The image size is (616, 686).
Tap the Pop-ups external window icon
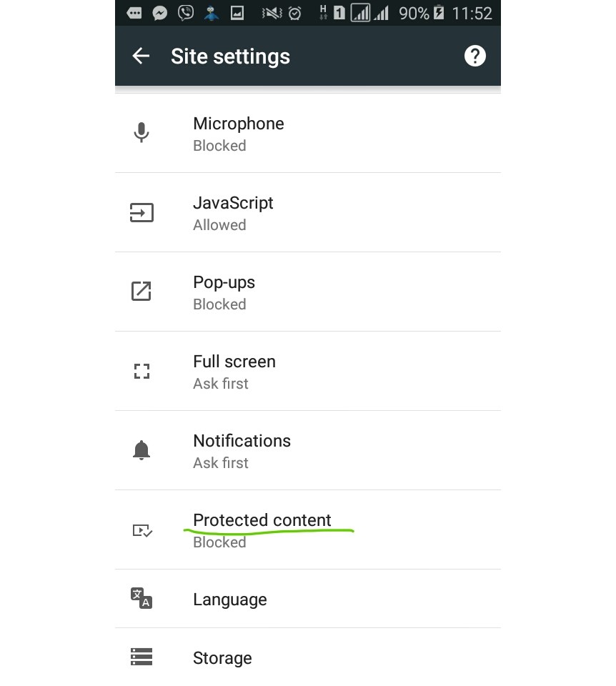click(141, 292)
